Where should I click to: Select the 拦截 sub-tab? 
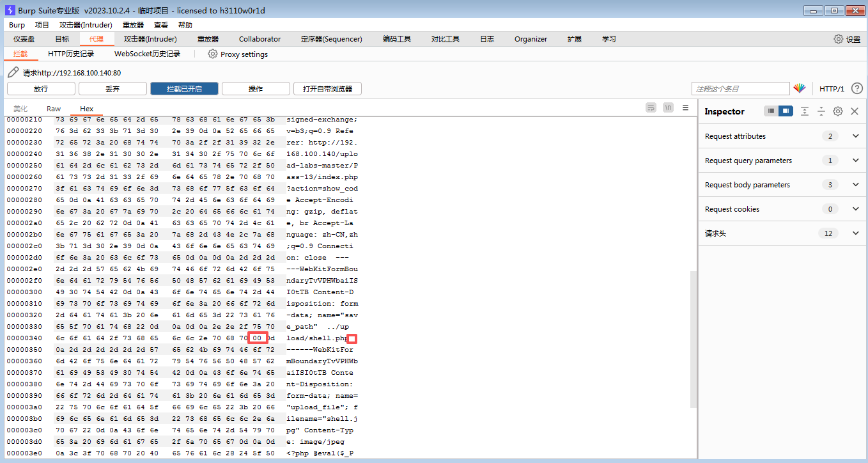tap(20, 54)
